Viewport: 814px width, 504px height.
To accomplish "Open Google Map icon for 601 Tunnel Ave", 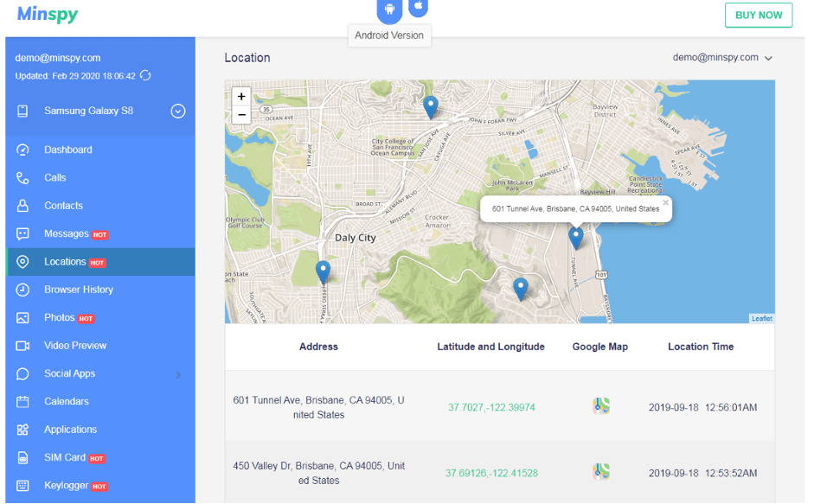I will (601, 405).
